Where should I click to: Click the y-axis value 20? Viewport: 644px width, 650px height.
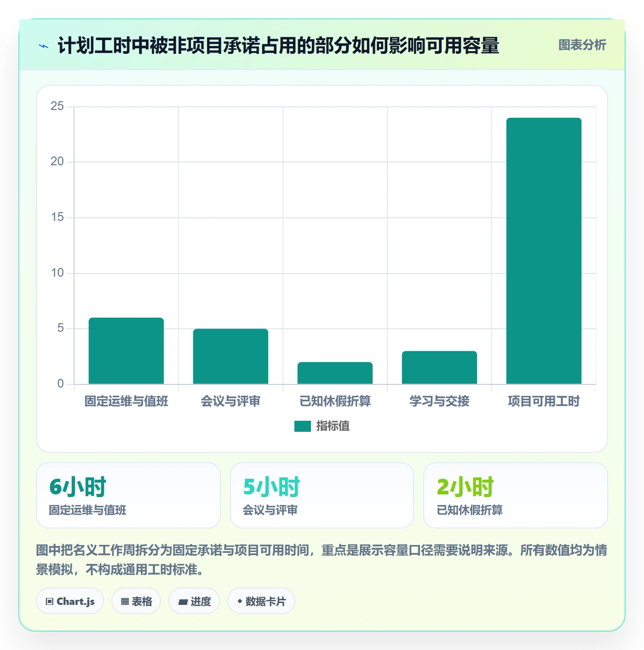tap(57, 162)
